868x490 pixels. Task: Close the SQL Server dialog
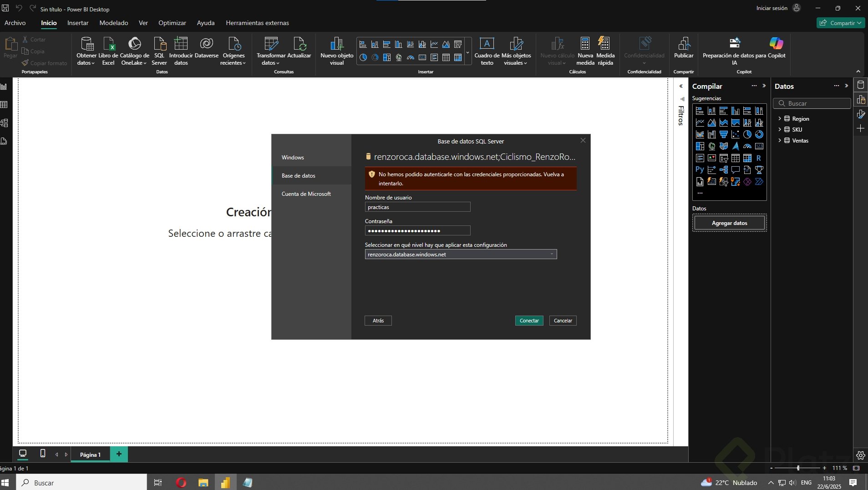(583, 140)
